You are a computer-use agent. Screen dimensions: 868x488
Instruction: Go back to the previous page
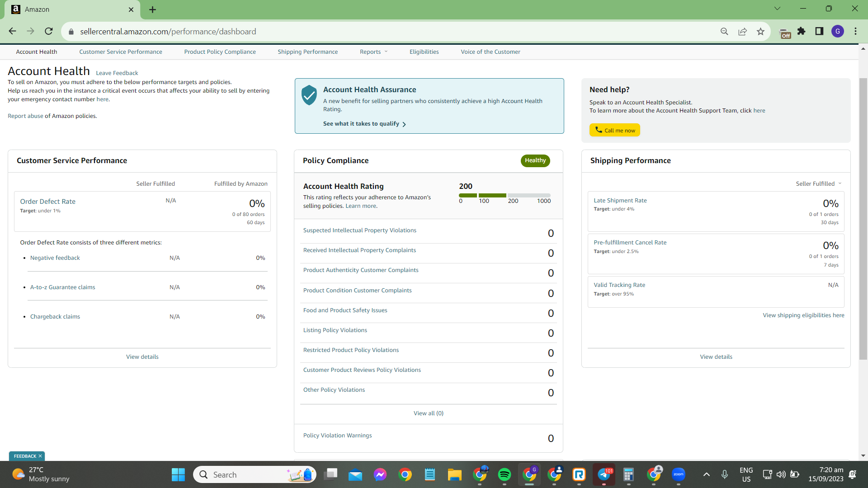(x=12, y=31)
